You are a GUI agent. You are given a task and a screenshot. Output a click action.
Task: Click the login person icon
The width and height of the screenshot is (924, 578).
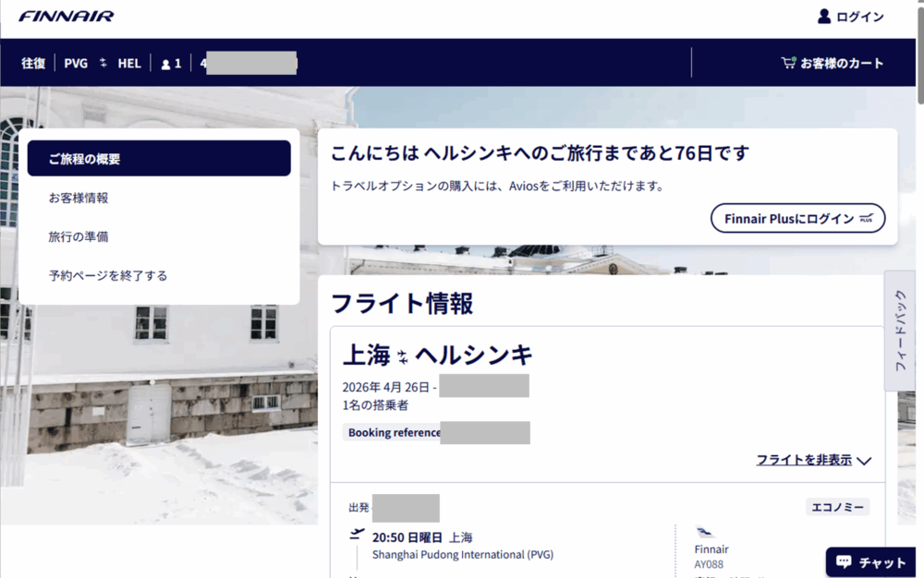pyautogui.click(x=824, y=17)
